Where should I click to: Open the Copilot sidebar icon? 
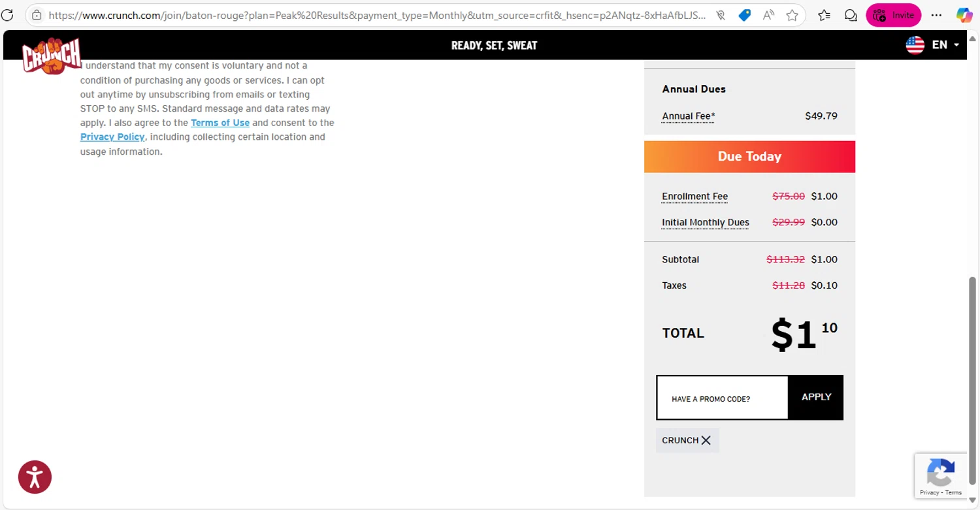pyautogui.click(x=964, y=15)
